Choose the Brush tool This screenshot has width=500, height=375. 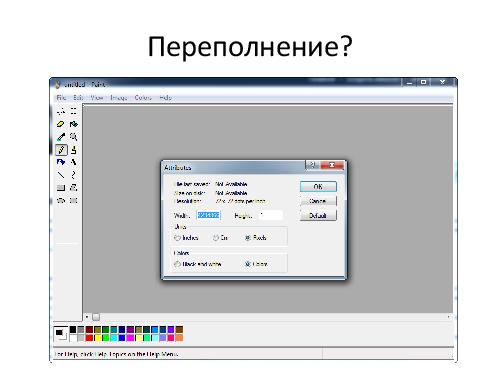73,150
